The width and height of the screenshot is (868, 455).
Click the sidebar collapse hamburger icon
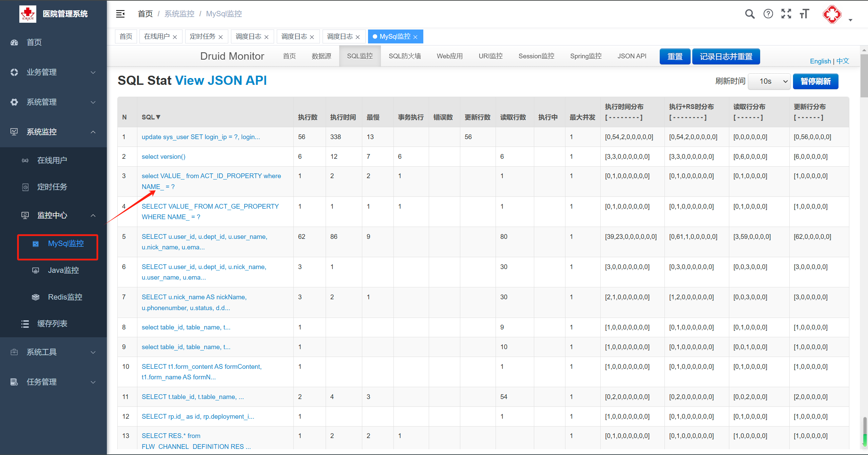point(120,14)
